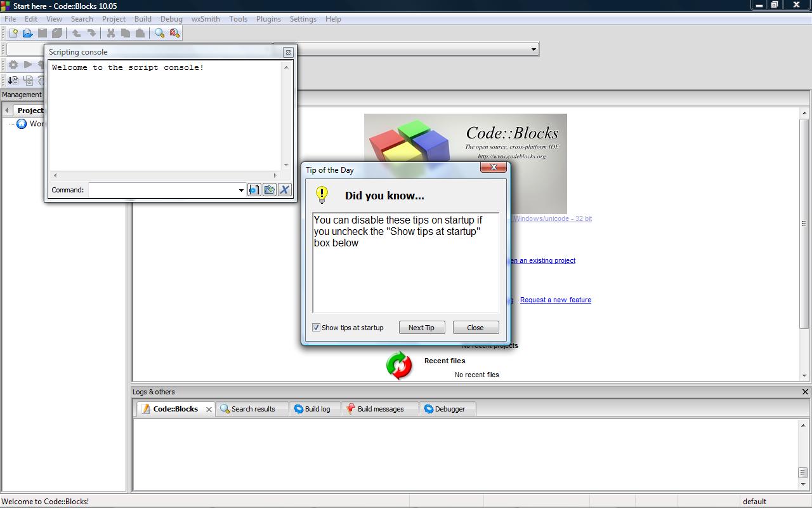The width and height of the screenshot is (812, 508).
Task: Click the Save file toolbar icon
Action: (43, 33)
